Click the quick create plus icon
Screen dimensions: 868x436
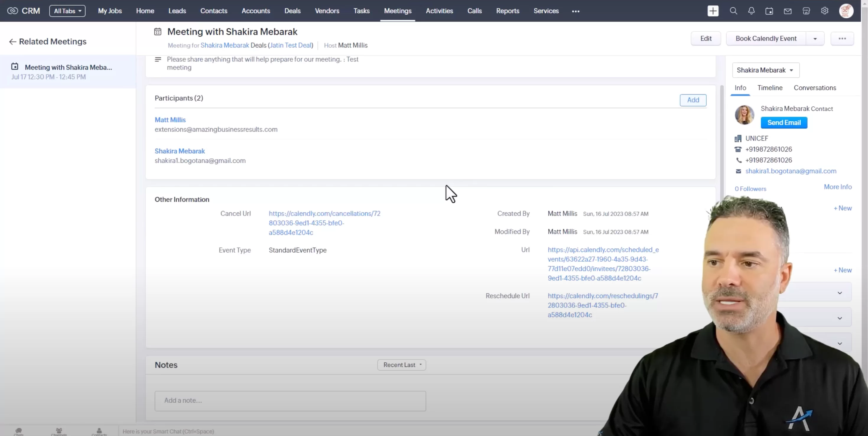coord(713,11)
